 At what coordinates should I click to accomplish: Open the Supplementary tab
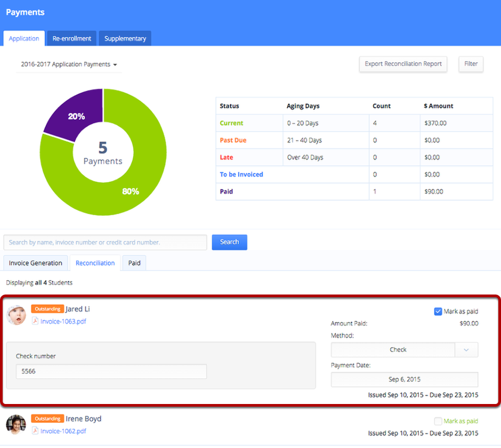pos(125,39)
